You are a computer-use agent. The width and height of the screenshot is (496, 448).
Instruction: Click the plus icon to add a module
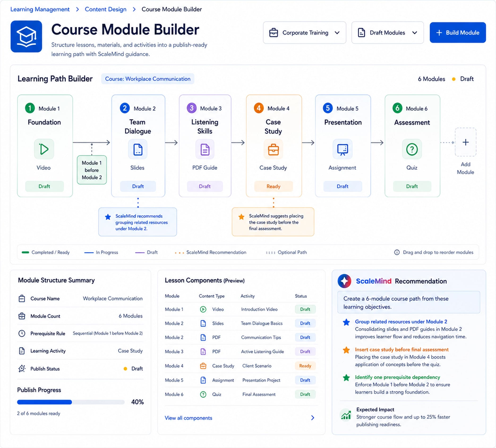pyautogui.click(x=466, y=142)
